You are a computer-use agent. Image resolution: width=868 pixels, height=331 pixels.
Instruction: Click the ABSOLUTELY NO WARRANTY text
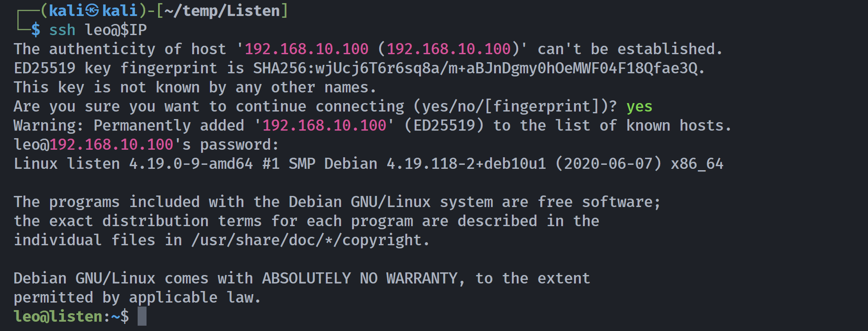360,279
